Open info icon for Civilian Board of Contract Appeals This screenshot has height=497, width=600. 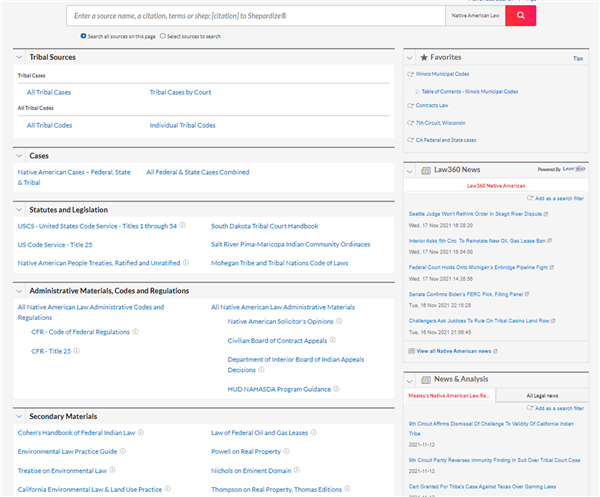coord(333,340)
